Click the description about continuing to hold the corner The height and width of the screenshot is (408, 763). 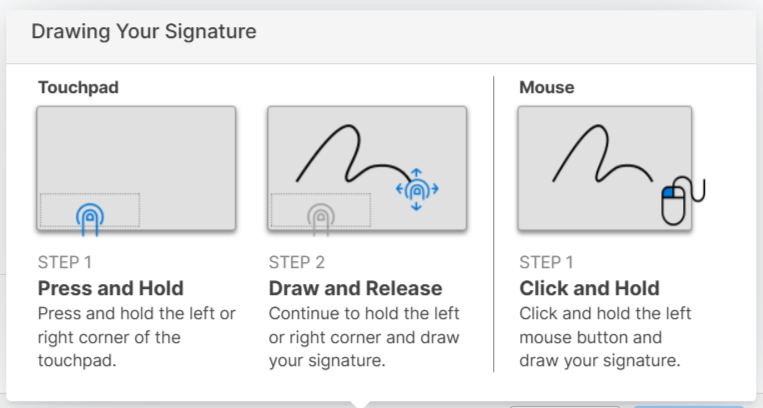[x=364, y=337]
